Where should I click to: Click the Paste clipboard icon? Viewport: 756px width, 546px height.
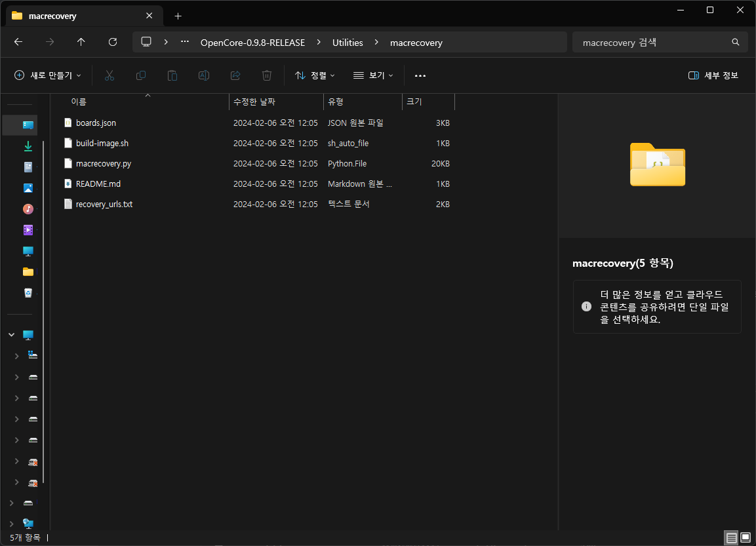[172, 75]
